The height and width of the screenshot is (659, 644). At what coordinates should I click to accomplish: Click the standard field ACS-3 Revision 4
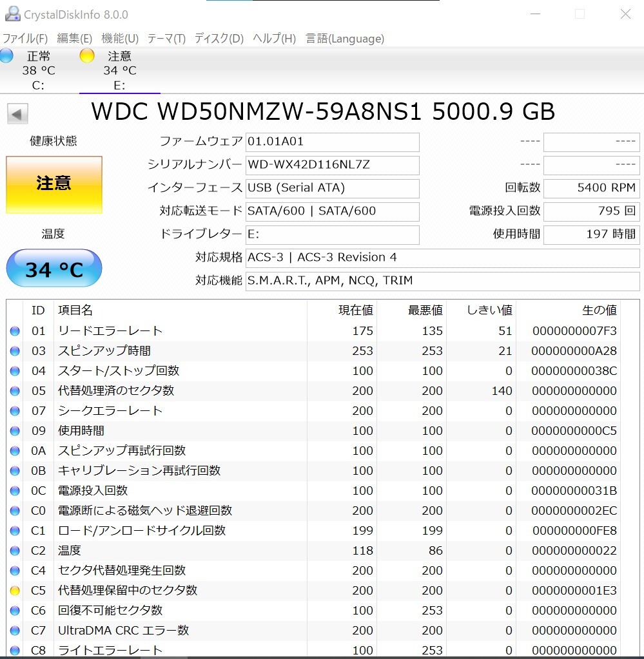[x=442, y=258]
